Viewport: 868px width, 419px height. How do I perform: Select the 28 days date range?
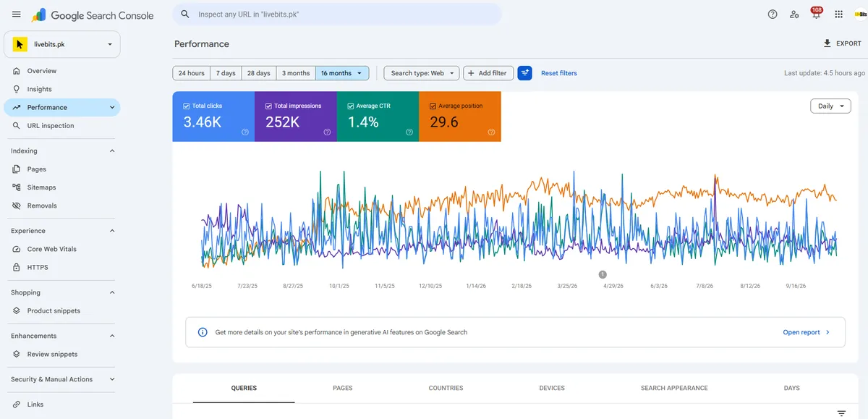(258, 73)
